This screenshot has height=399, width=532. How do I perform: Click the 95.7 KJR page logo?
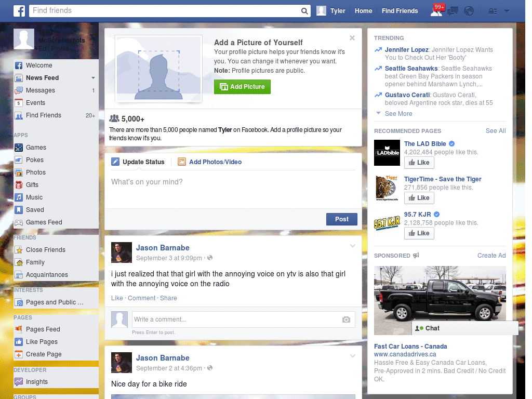click(387, 223)
